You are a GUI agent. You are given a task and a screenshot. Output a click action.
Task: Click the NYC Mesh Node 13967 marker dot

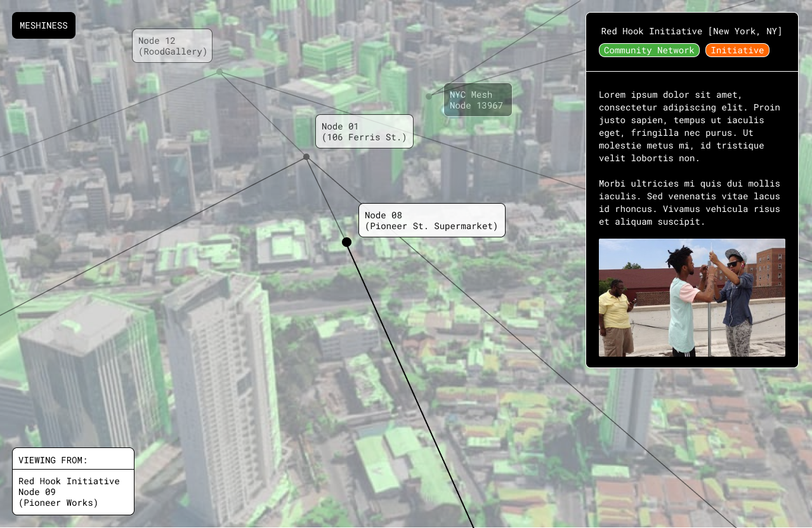(x=429, y=96)
